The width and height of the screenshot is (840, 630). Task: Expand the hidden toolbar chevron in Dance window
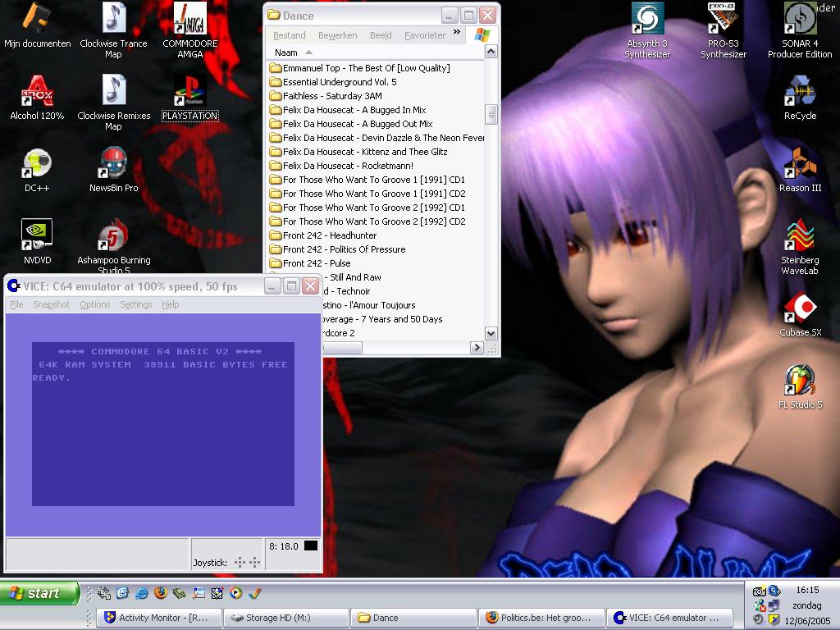[x=457, y=33]
